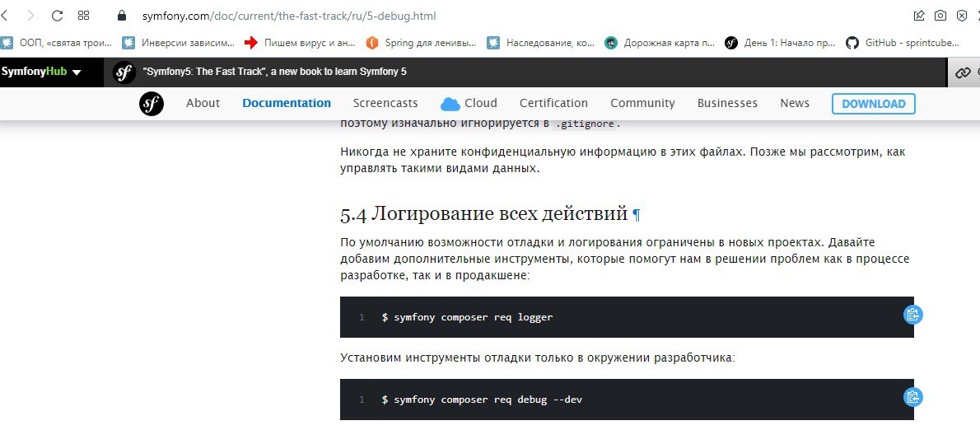Go back with browser back arrow
Viewport: 980px width, 444px height.
tap(4, 16)
